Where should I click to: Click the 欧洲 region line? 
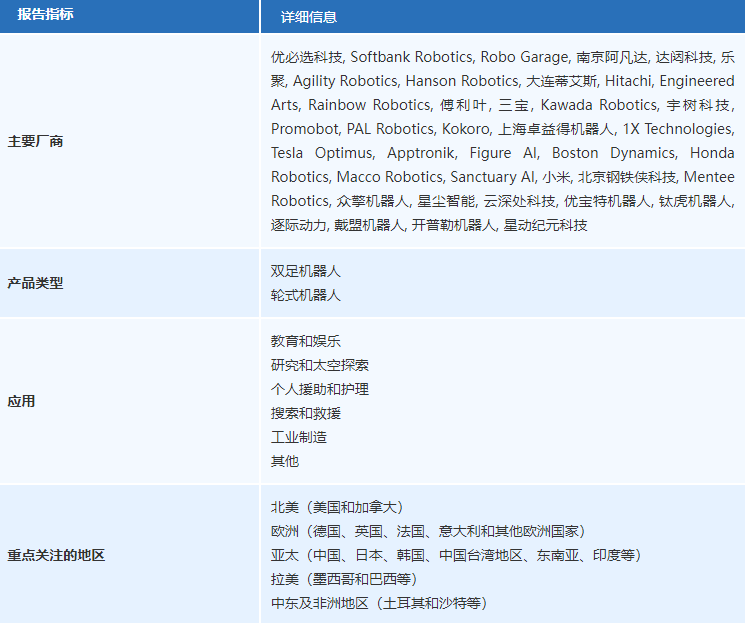428,531
